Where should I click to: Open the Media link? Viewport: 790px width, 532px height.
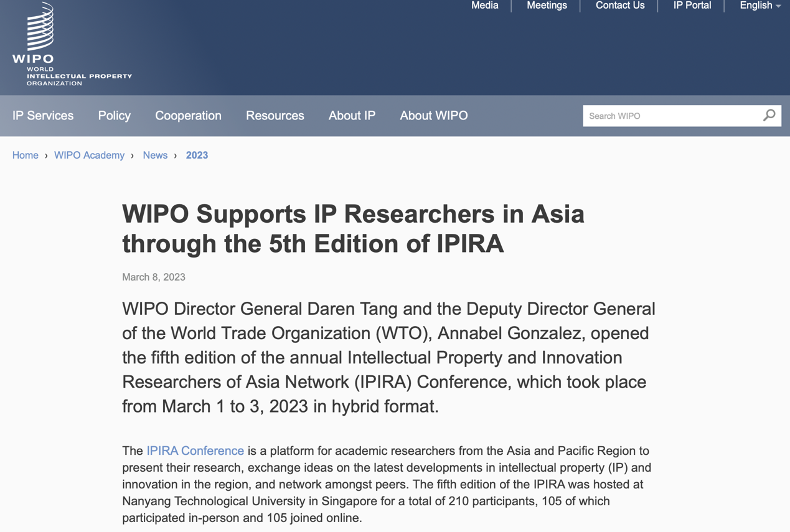[485, 6]
